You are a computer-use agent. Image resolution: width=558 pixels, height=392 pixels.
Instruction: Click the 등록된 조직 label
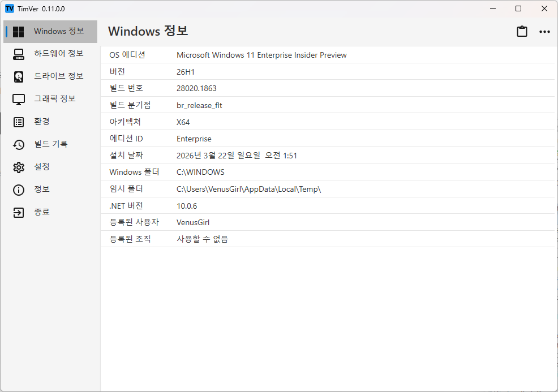pos(130,239)
